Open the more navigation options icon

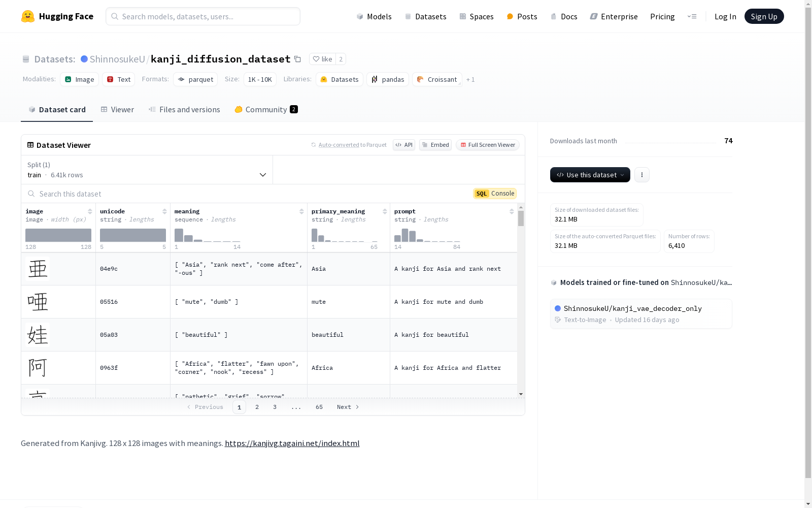pos(692,16)
